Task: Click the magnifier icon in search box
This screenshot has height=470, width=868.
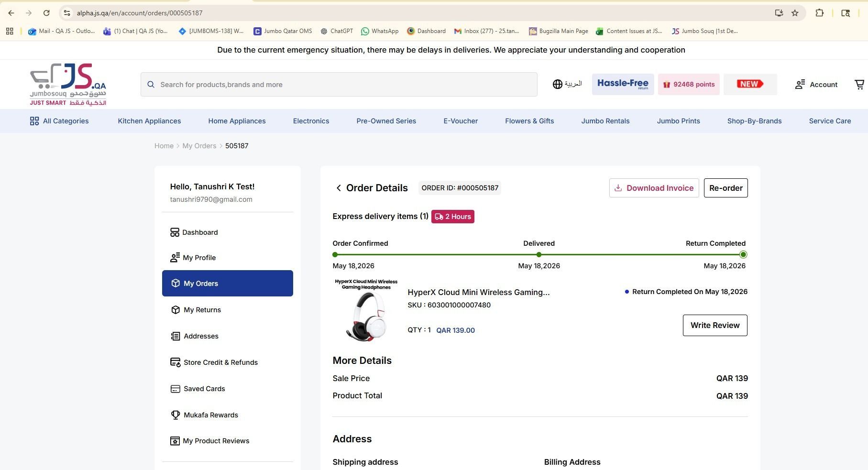Action: tap(151, 85)
